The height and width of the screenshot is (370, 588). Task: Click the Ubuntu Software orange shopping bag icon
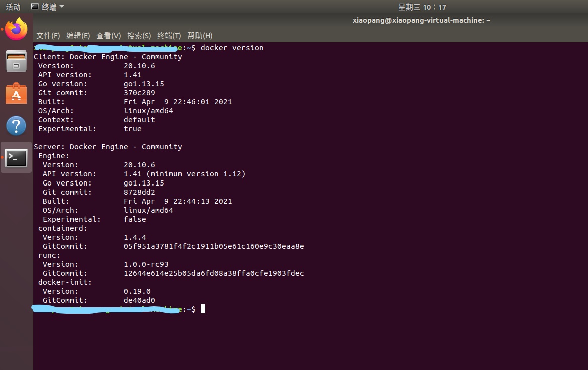[16, 93]
